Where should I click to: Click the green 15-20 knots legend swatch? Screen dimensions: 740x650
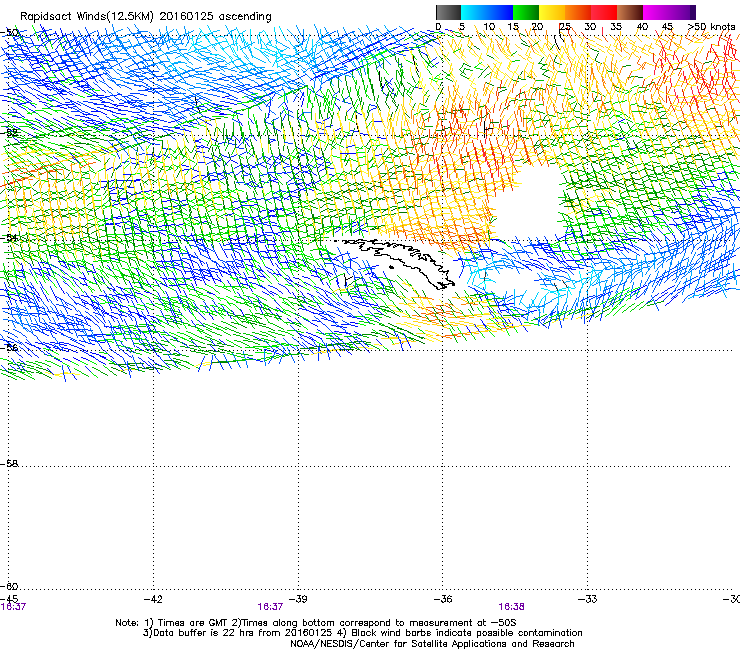(526, 12)
